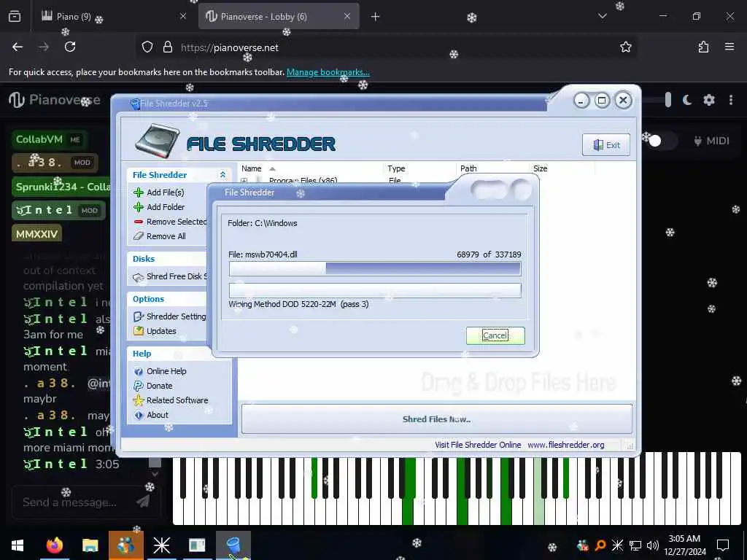Click the taskbar clock showing 3:05 AM
747x560 pixels.
point(684,545)
